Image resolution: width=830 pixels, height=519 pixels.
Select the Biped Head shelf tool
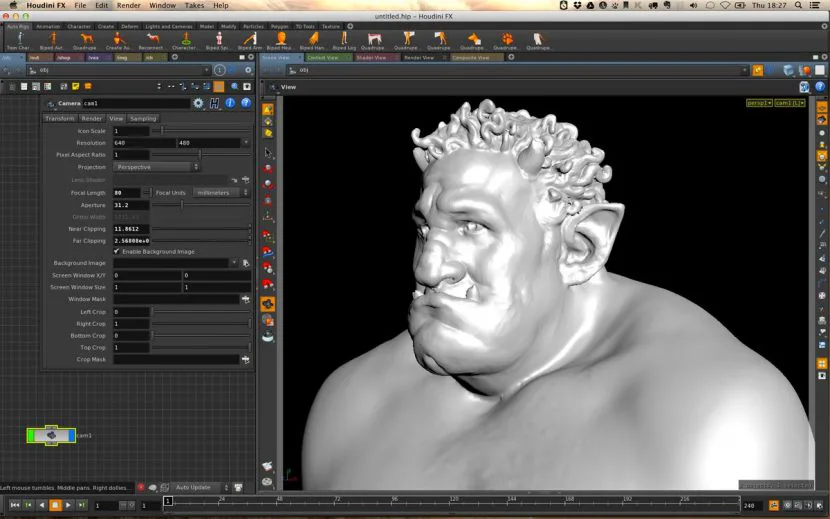(x=280, y=41)
